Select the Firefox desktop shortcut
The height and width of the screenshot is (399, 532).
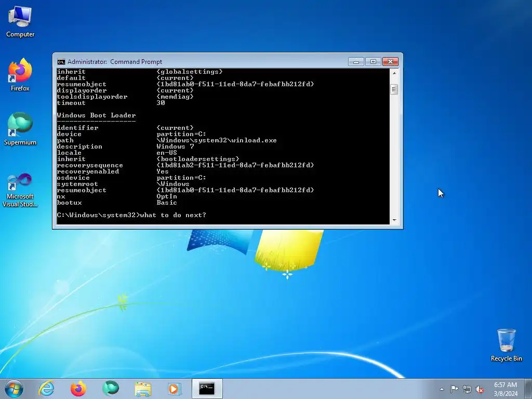tap(20, 75)
